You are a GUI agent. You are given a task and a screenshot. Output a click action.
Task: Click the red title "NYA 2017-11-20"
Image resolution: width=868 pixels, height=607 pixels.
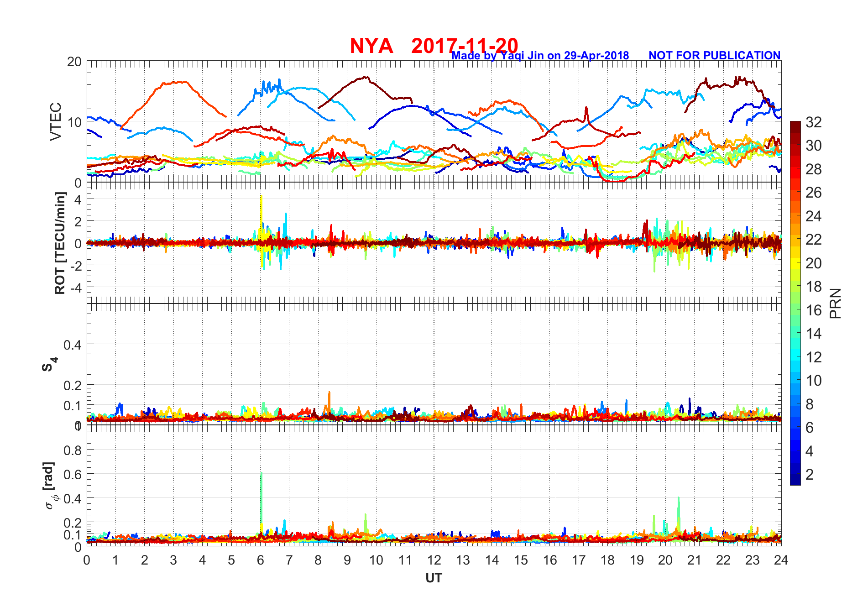click(x=434, y=46)
